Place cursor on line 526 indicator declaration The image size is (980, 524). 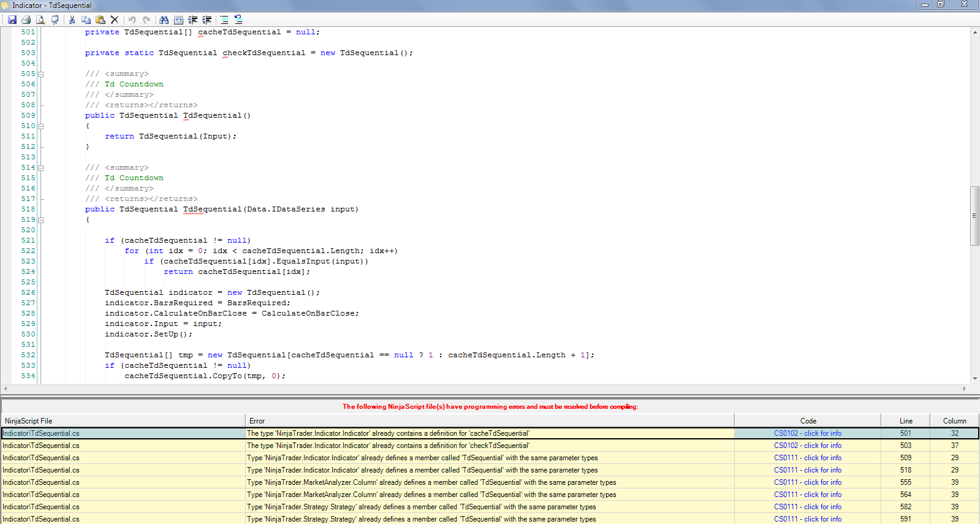pos(212,292)
